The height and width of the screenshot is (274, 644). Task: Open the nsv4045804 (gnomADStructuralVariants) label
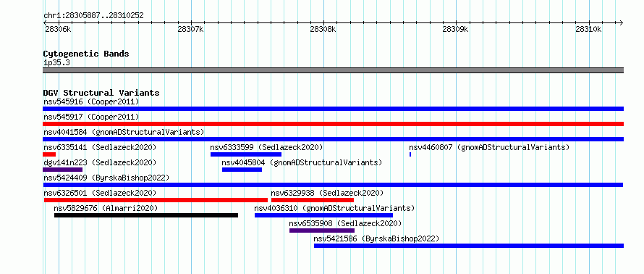[x=302, y=162]
